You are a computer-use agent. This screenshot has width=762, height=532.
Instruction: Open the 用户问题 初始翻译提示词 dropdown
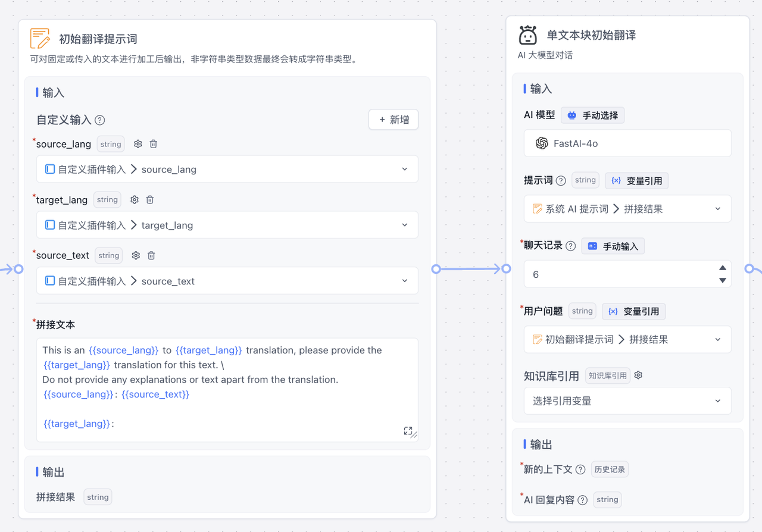[x=627, y=340]
